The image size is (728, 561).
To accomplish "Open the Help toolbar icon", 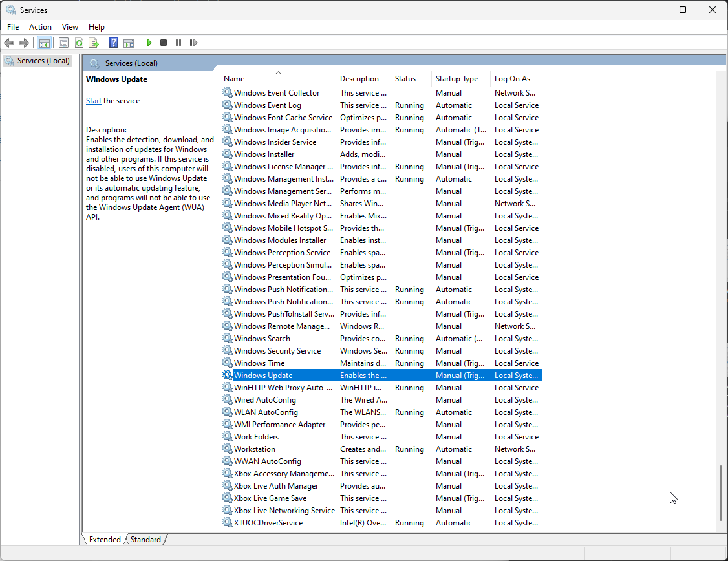I will click(x=113, y=43).
